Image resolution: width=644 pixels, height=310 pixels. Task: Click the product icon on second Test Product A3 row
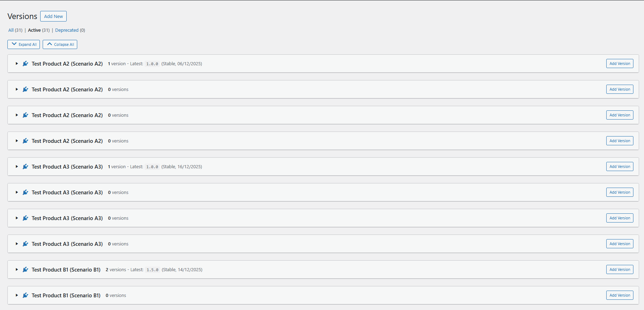tap(25, 192)
